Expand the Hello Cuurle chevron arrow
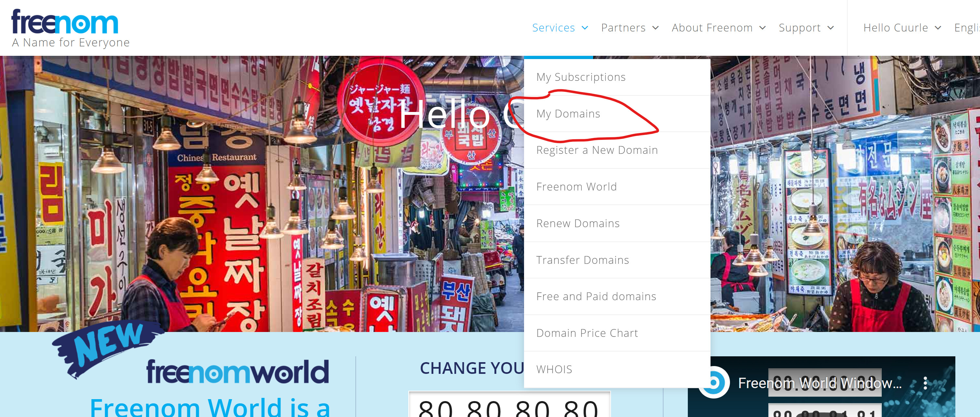 click(x=938, y=28)
